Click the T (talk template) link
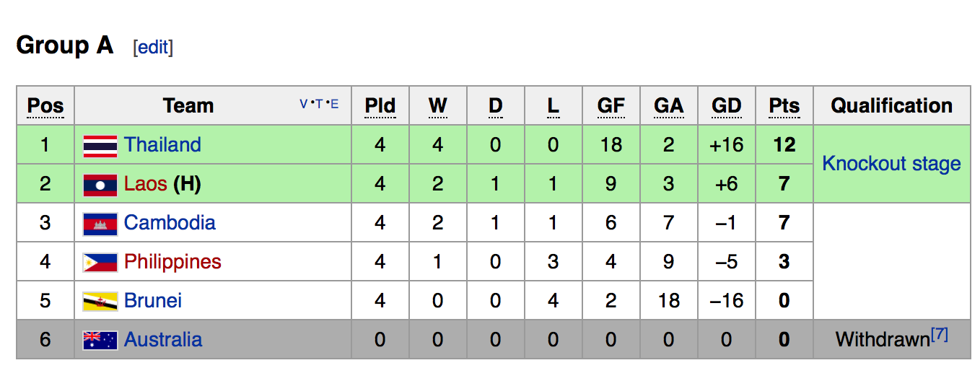The height and width of the screenshot is (381, 980). pyautogui.click(x=318, y=104)
